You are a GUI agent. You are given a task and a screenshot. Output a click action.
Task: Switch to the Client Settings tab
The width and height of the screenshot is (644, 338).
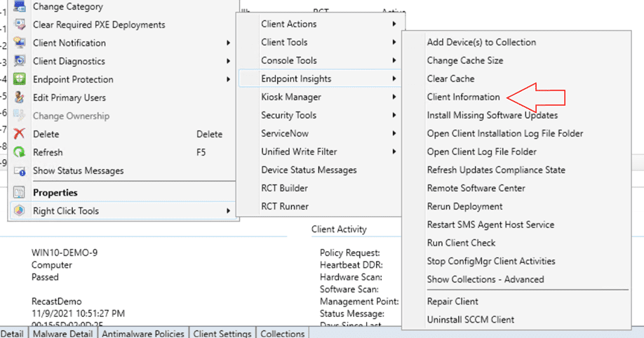tap(223, 334)
